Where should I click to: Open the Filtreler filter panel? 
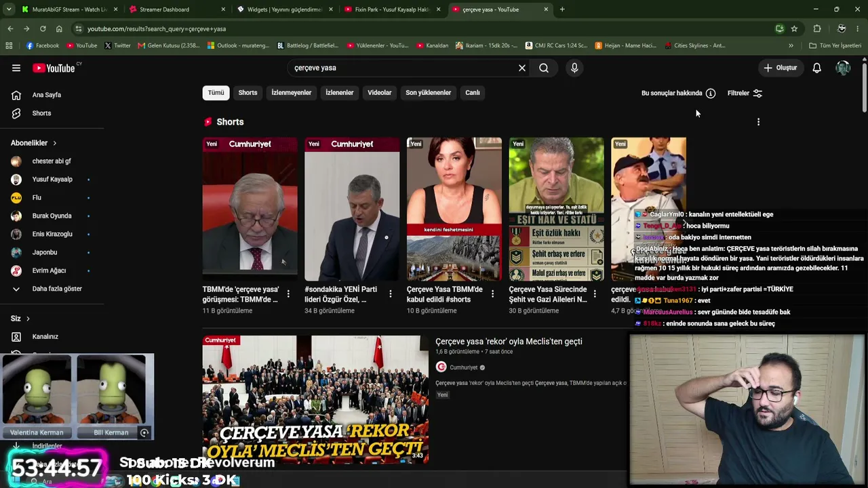(x=745, y=94)
